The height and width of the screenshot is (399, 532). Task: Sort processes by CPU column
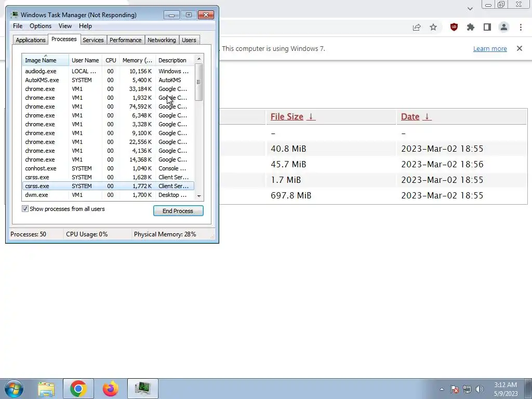click(x=111, y=60)
